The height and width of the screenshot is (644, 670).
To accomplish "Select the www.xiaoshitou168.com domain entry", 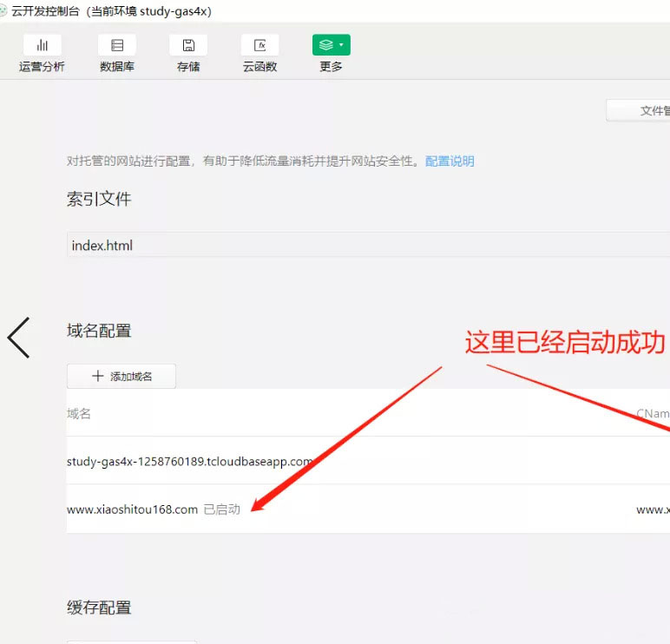I will pyautogui.click(x=133, y=509).
